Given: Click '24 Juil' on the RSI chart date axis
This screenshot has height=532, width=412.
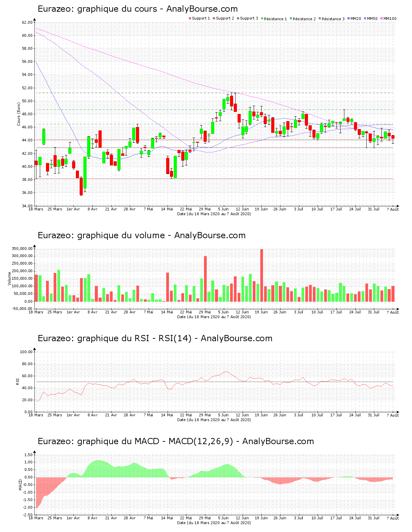Looking at the screenshot, I should coord(355,415).
